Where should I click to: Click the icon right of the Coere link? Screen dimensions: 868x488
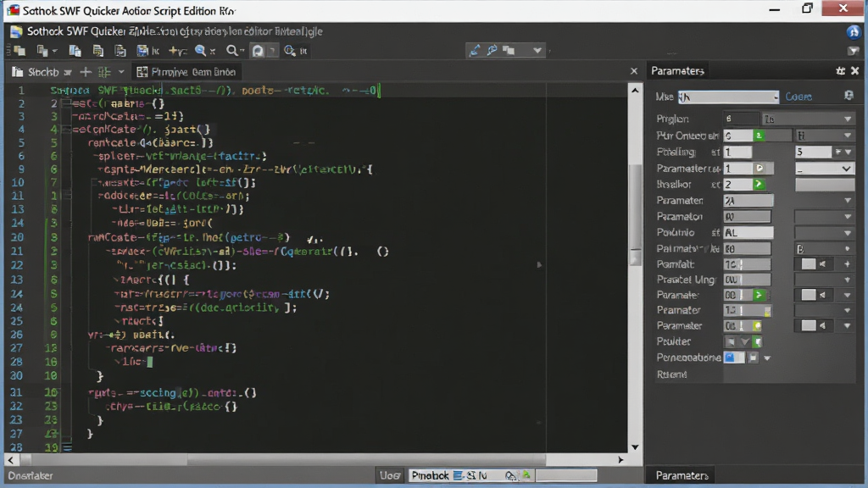[849, 96]
